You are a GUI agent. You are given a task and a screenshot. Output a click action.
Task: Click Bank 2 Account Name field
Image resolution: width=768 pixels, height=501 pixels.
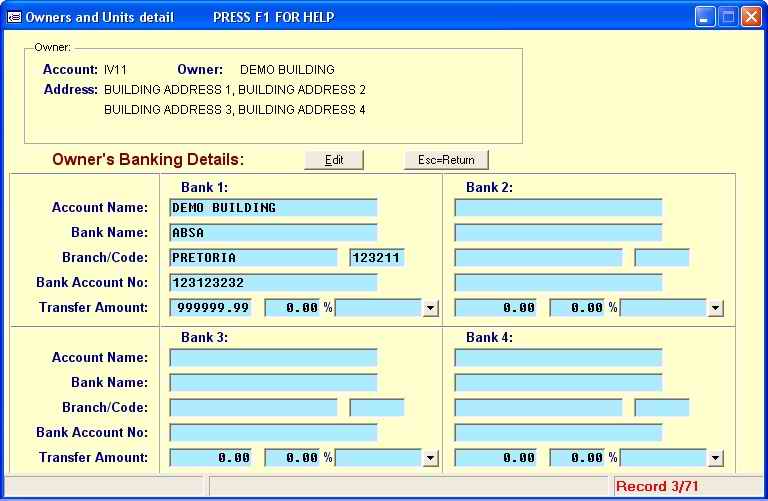pos(558,208)
